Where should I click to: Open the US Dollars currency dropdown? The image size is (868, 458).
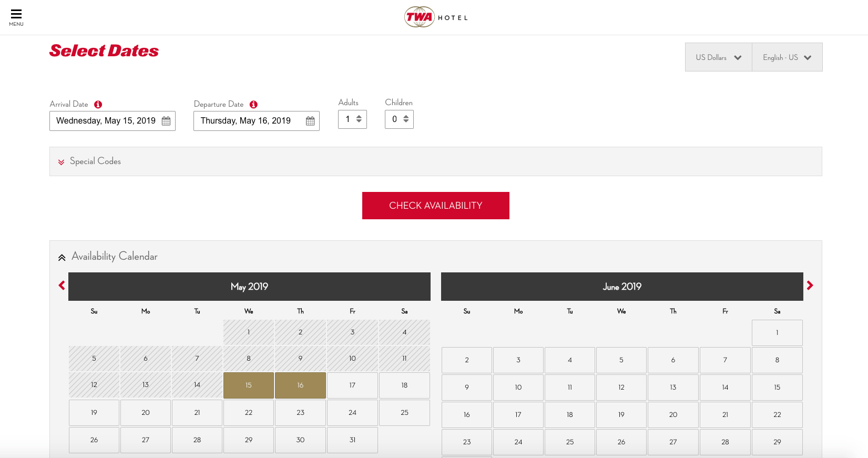coord(718,57)
